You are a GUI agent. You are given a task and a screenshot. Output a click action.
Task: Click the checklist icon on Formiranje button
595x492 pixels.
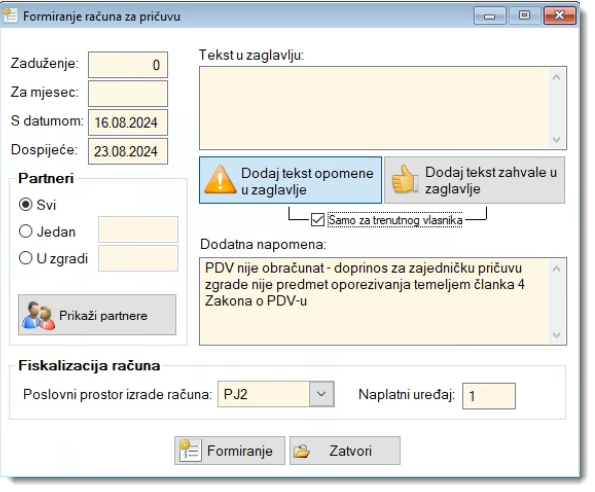(190, 450)
